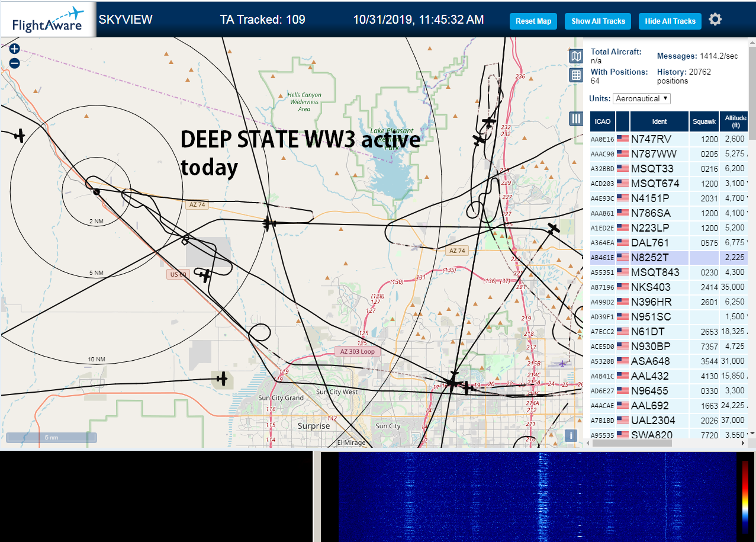
Task: Click the FlightAware logo
Action: click(x=48, y=20)
